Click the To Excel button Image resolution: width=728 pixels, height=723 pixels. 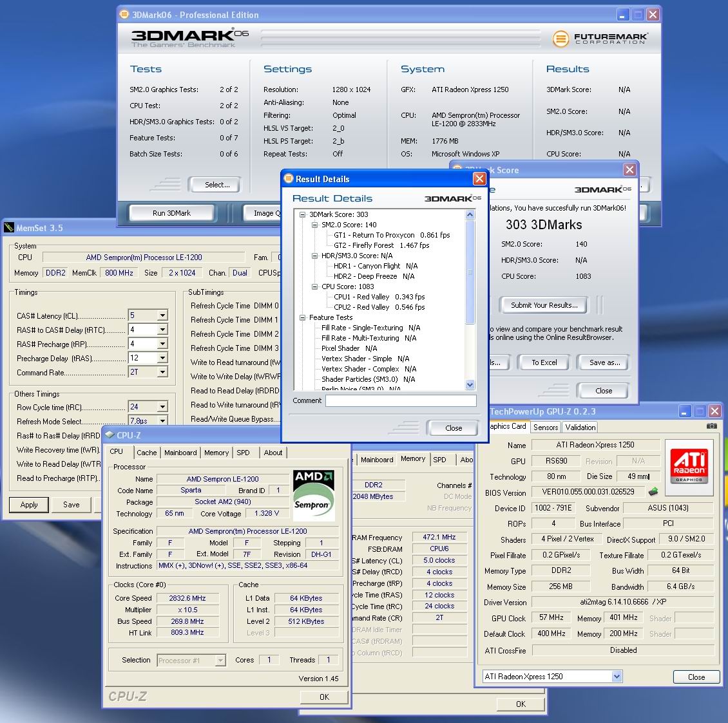544,362
